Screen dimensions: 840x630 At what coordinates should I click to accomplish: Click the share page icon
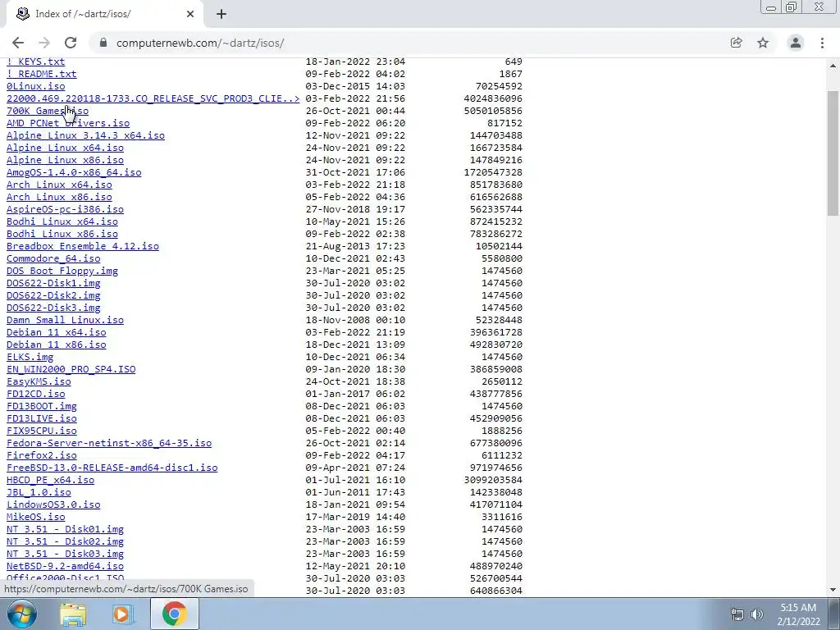(736, 43)
